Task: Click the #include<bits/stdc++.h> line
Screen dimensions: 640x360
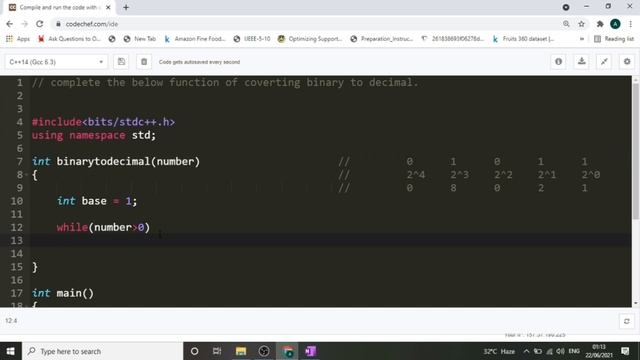Action: coord(103,122)
